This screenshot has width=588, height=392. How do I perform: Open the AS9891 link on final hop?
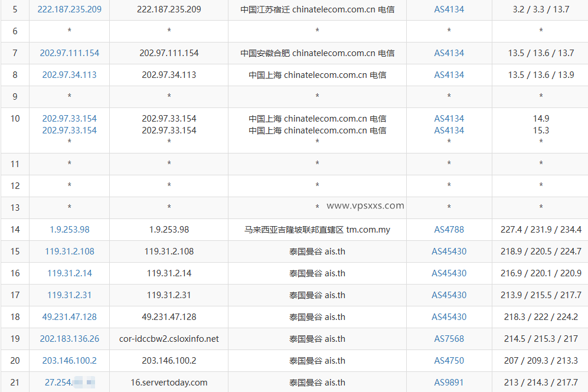[449, 382]
